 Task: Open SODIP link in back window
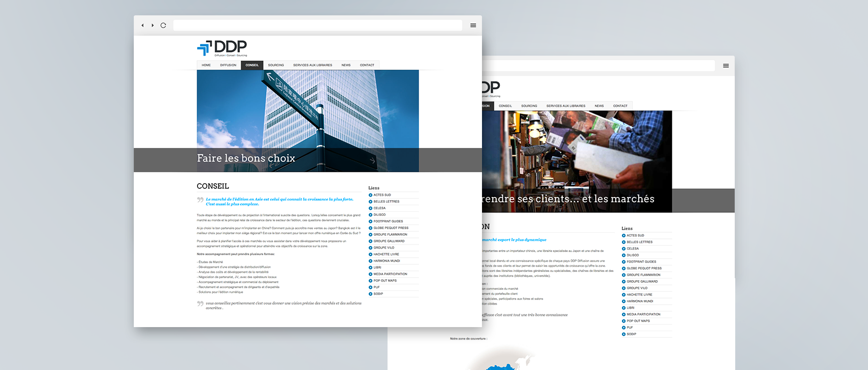click(x=632, y=334)
